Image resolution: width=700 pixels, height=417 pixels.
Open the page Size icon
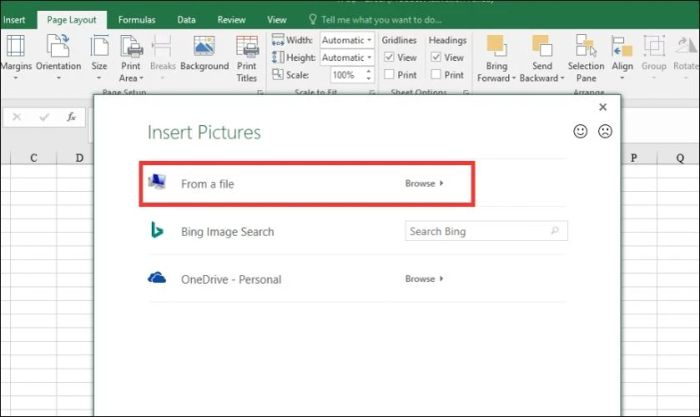click(x=100, y=47)
